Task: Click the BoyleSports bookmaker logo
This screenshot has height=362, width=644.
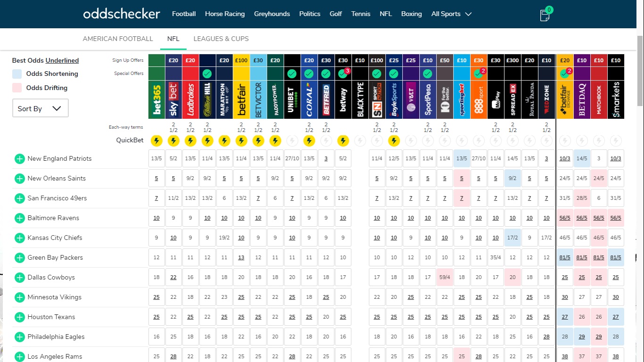Action: pyautogui.click(x=394, y=100)
